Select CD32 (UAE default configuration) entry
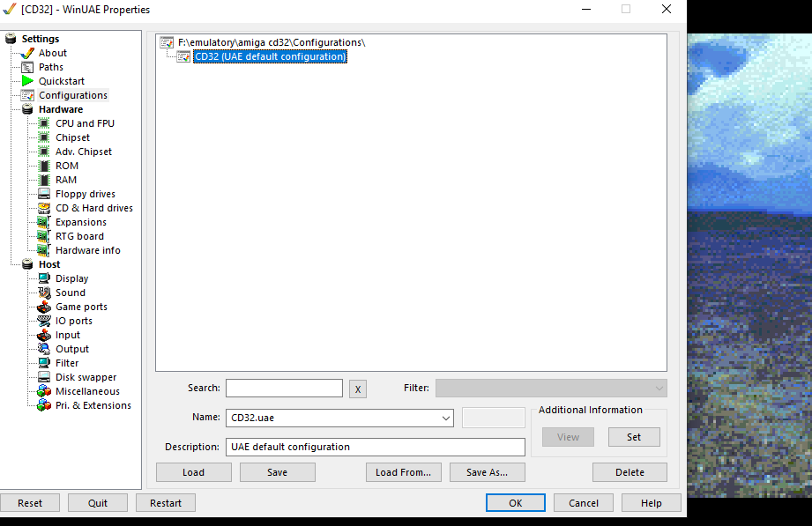This screenshot has height=526, width=812. [x=270, y=56]
